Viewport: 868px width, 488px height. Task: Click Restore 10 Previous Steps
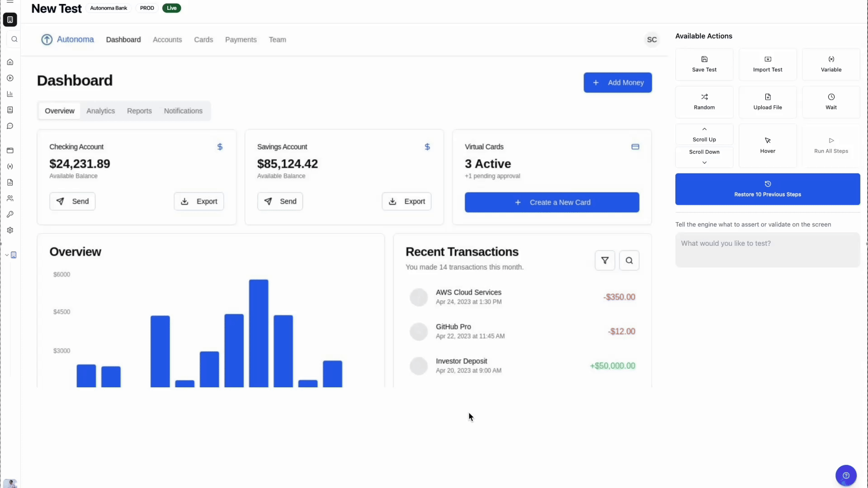[x=767, y=189]
